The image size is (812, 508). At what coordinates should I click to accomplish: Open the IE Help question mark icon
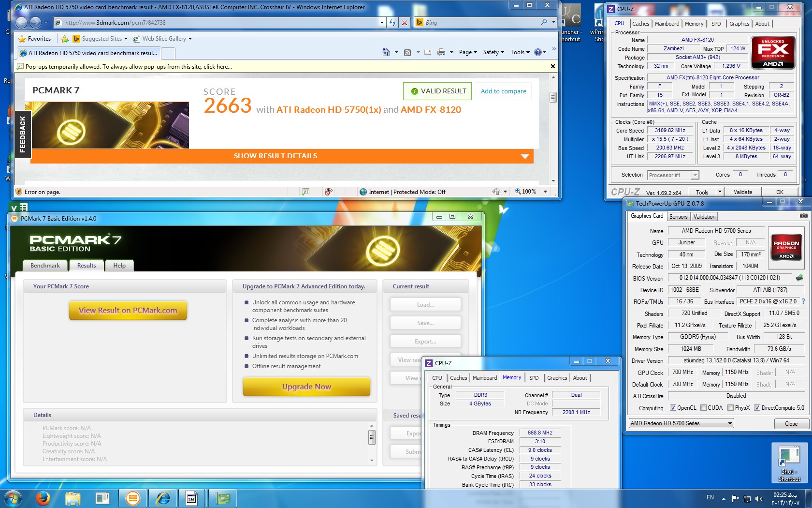538,52
